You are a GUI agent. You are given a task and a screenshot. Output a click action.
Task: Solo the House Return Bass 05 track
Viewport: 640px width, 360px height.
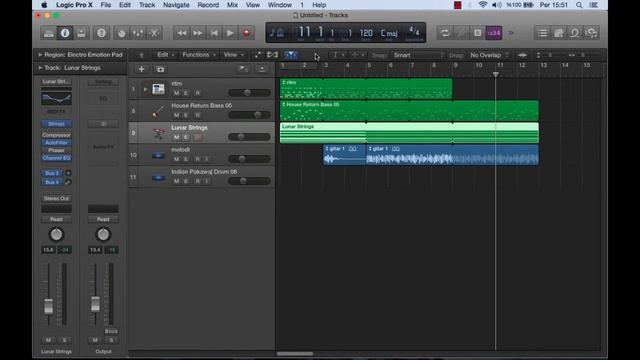[186, 115]
